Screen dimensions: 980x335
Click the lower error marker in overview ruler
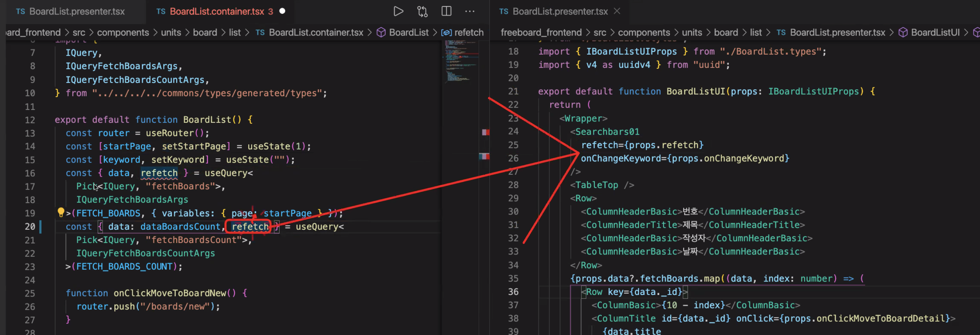point(484,156)
